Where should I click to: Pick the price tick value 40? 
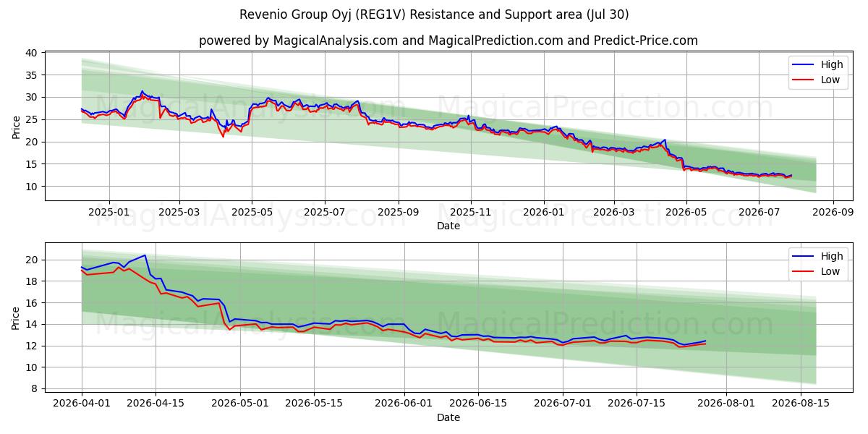coord(31,53)
